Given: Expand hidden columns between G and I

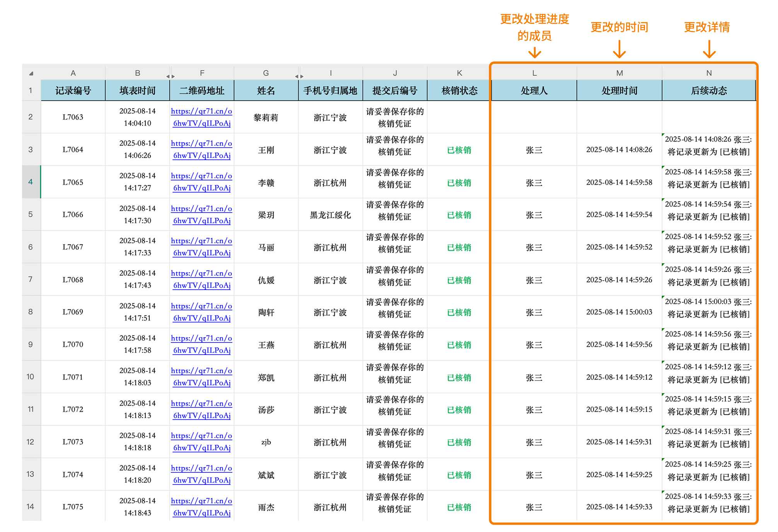Looking at the screenshot, I should [x=299, y=76].
